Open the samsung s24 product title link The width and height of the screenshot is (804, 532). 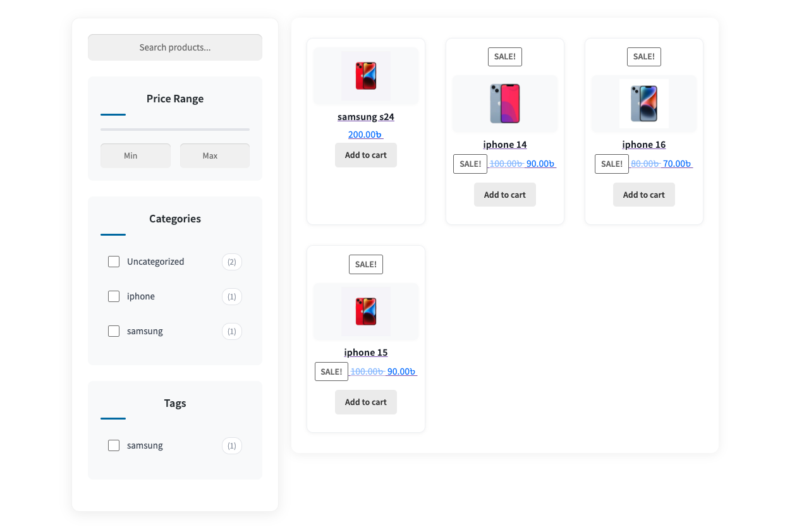tap(366, 117)
